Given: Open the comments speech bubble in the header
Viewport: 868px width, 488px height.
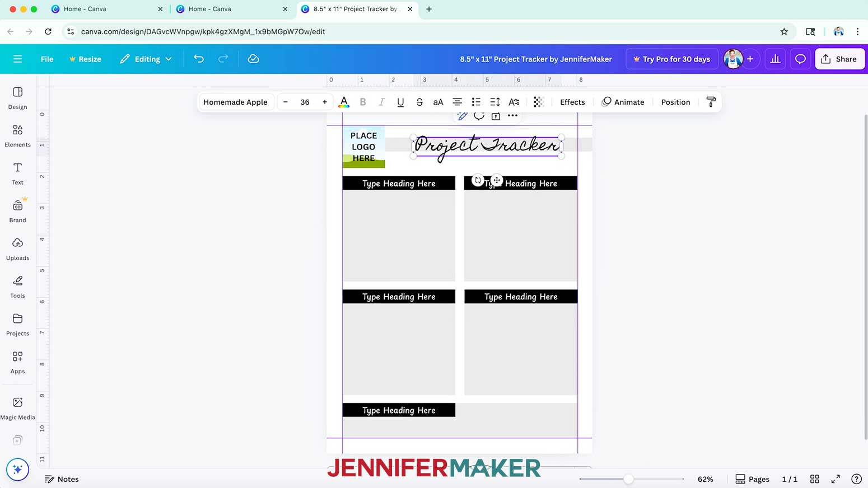Looking at the screenshot, I should tap(800, 59).
